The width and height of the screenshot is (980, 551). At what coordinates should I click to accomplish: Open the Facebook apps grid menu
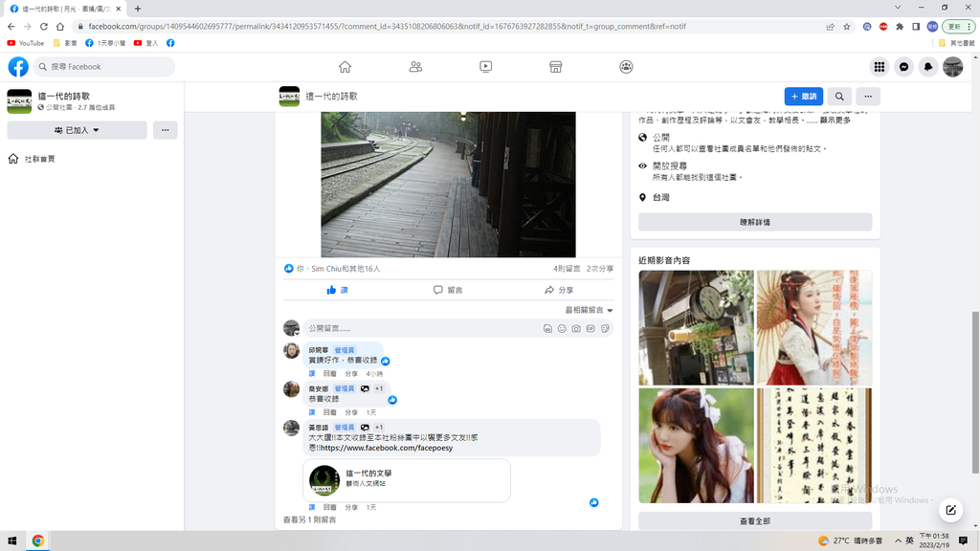(x=879, y=67)
